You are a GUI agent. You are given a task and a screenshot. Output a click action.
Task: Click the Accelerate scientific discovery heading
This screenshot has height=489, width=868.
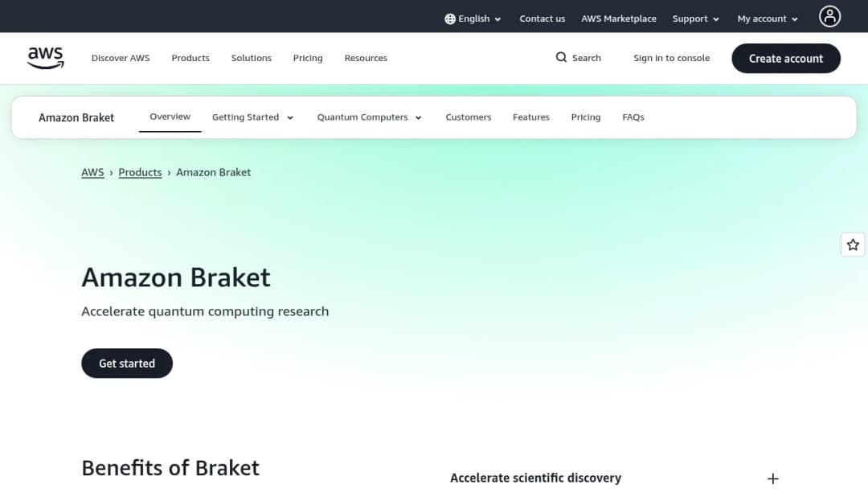pos(535,478)
